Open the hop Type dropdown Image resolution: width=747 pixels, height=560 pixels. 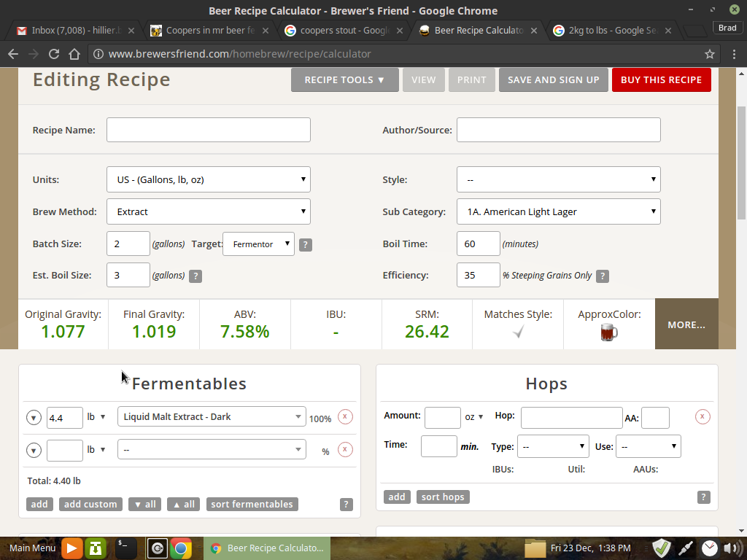pos(553,447)
